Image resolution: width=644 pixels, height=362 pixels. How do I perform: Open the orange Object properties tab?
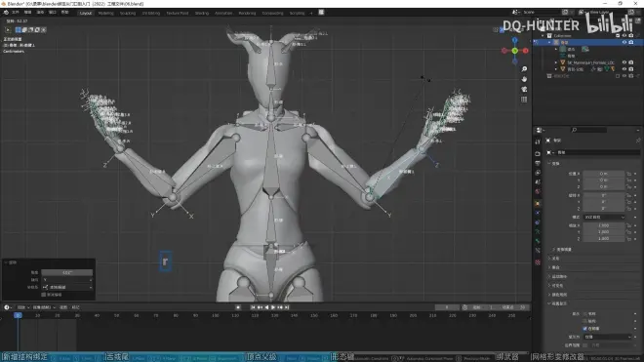click(538, 203)
